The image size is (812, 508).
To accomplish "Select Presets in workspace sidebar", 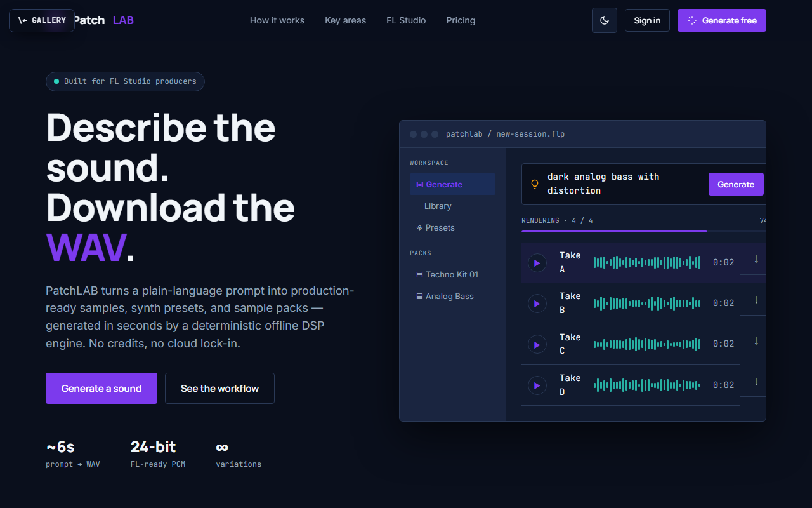I will [452, 227].
